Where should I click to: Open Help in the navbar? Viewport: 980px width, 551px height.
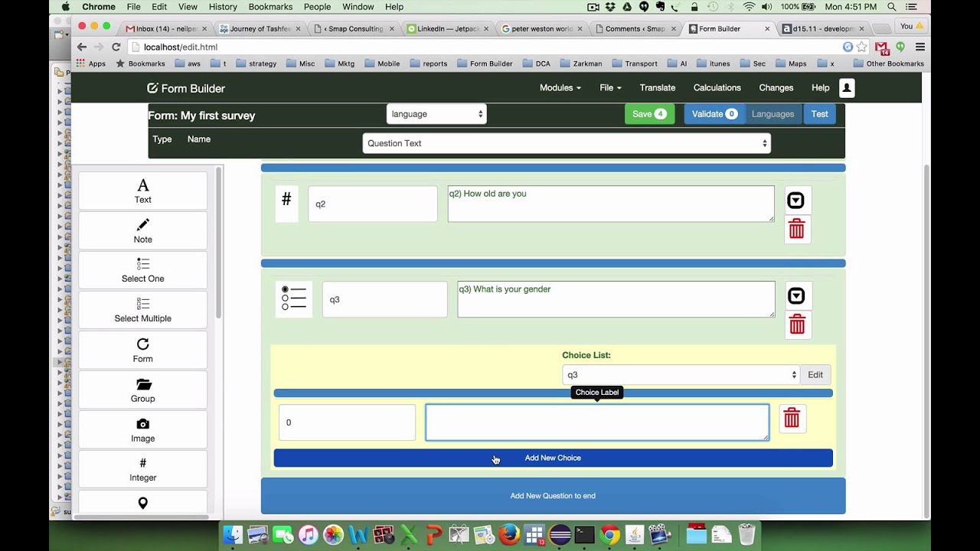(820, 88)
